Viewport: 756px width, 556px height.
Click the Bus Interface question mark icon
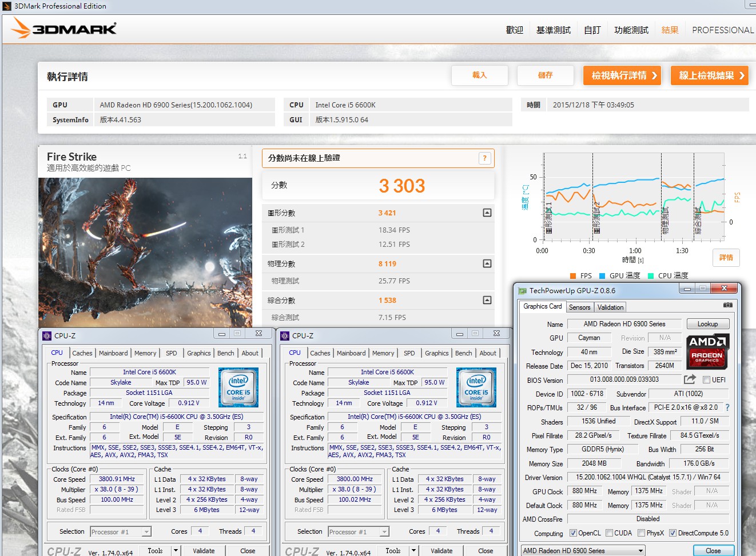click(727, 407)
